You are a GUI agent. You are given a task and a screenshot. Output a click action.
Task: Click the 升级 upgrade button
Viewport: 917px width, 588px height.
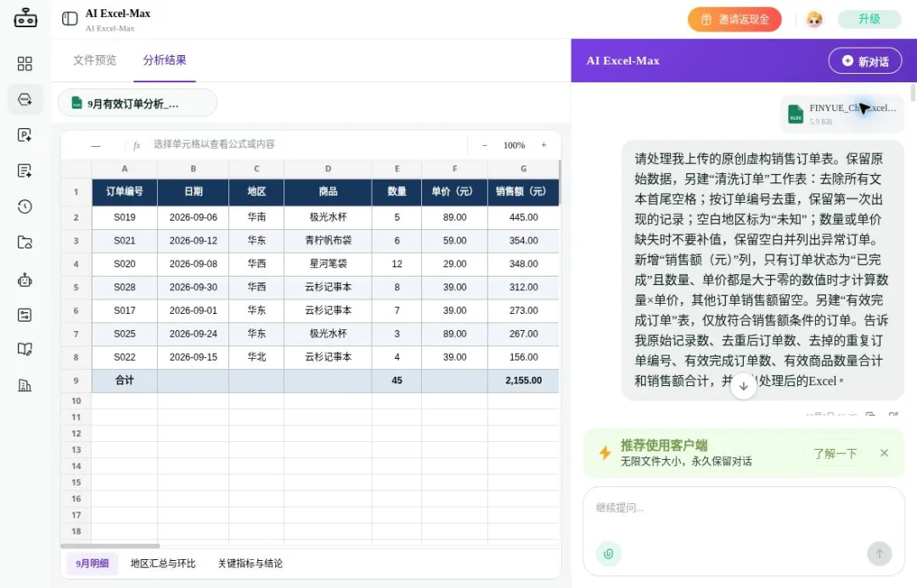tap(869, 20)
